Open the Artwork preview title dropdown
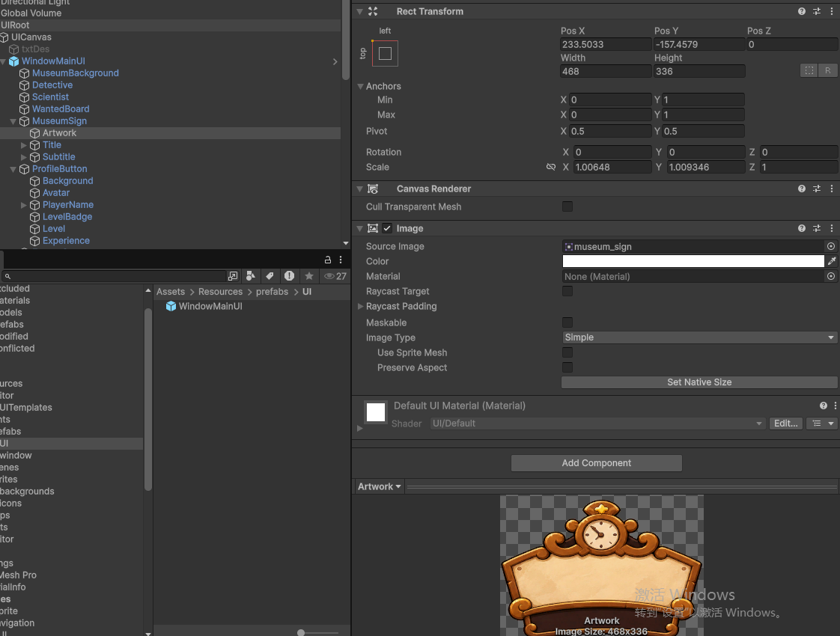Screen dimensions: 840x636 380,486
